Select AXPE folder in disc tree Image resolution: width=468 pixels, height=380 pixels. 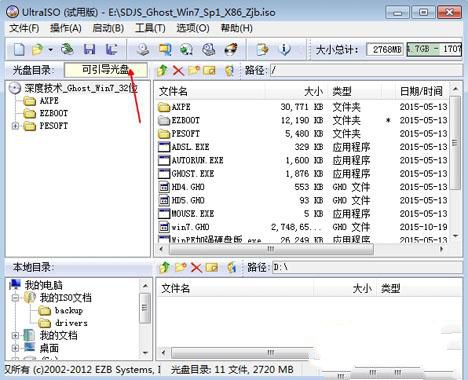(49, 101)
